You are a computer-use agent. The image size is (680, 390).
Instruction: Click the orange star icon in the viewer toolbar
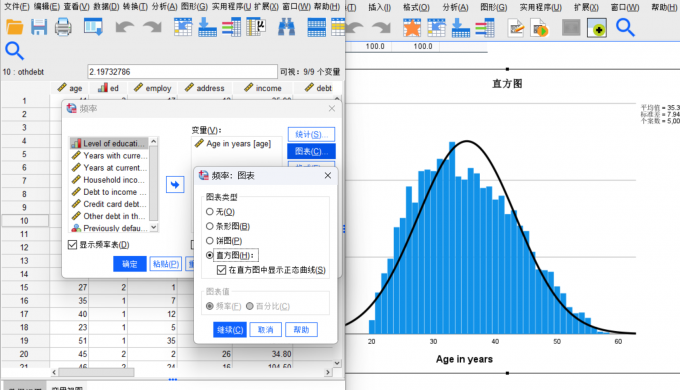pyautogui.click(x=412, y=28)
